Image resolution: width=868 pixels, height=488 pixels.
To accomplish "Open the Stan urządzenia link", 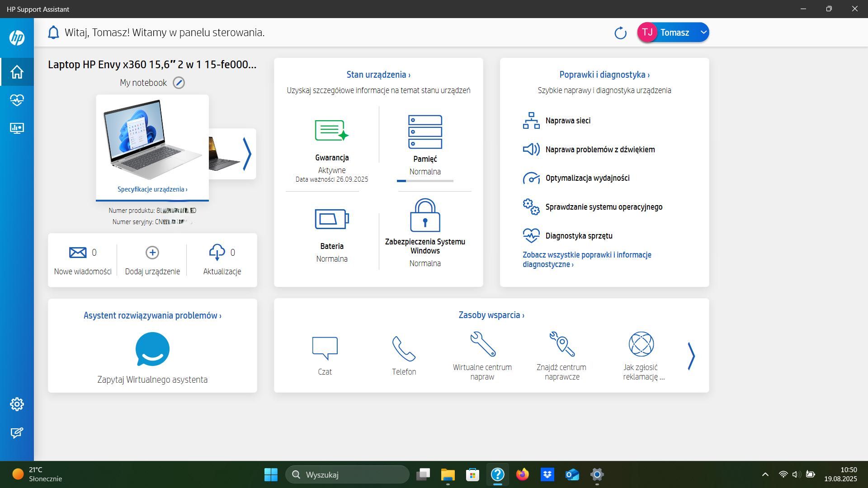I will tap(378, 75).
